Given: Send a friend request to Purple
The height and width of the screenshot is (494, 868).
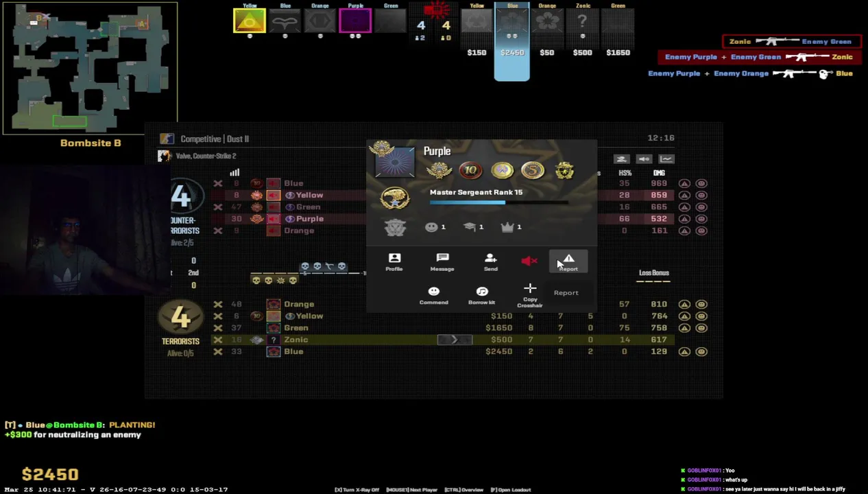Looking at the screenshot, I should [x=490, y=262].
